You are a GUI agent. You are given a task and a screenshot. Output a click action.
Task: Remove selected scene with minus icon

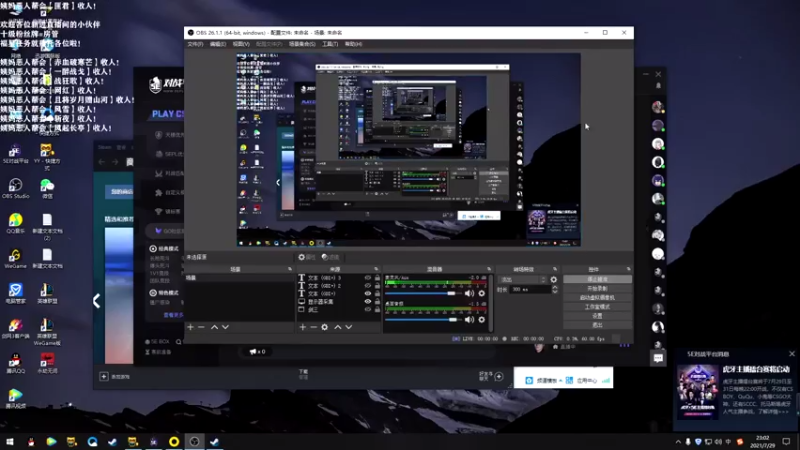point(202,327)
